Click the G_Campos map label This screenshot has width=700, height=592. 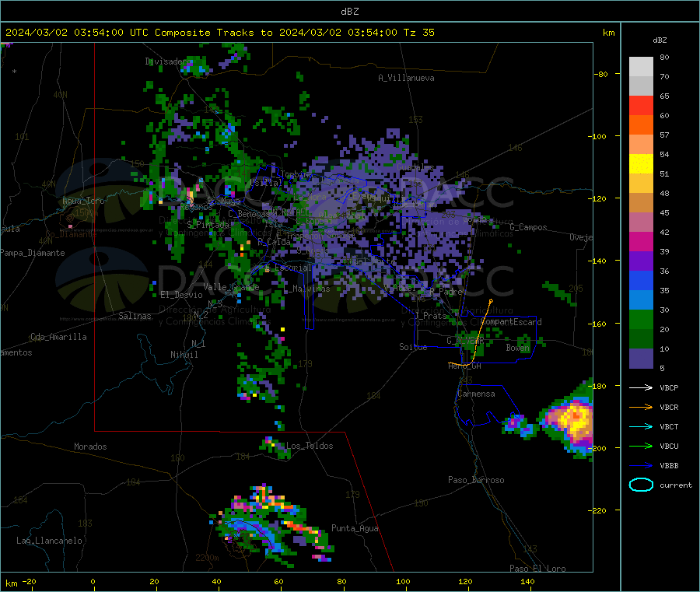click(x=528, y=227)
